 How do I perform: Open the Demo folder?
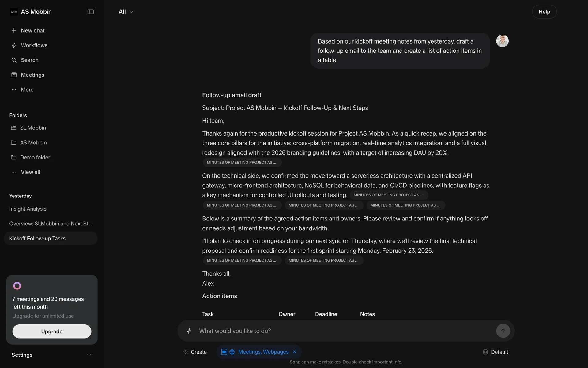coord(35,157)
